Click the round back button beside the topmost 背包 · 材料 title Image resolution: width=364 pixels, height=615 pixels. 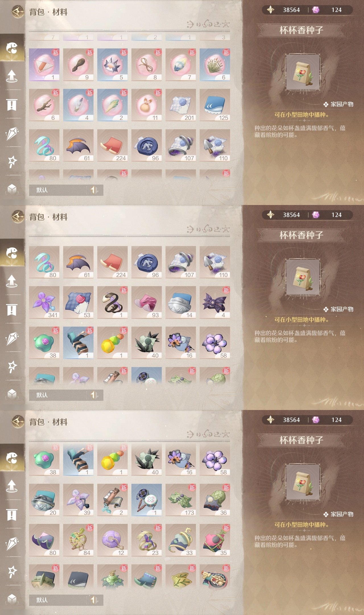click(x=18, y=12)
